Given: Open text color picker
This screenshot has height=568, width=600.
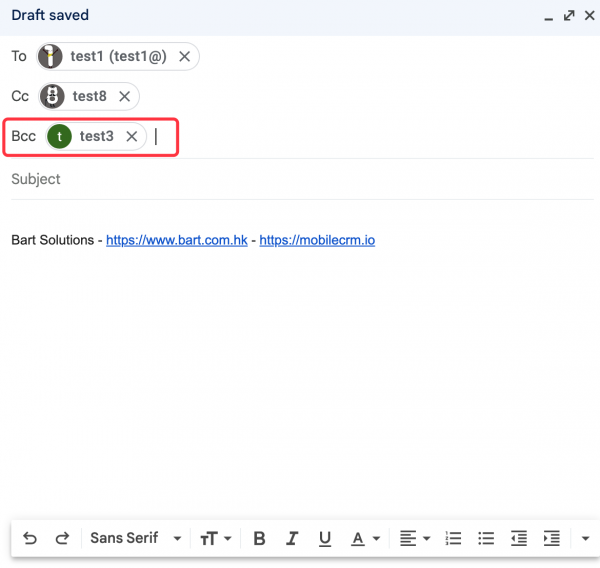Looking at the screenshot, I should pos(365,538).
